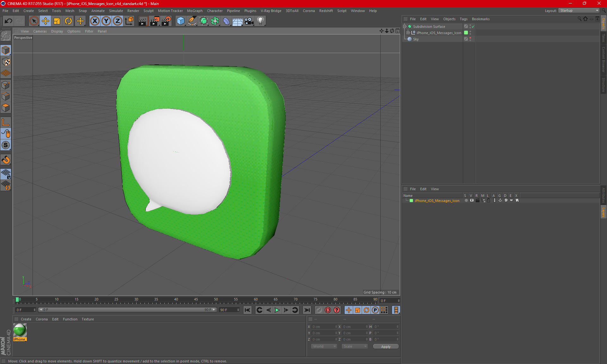607x364 pixels.
Task: Click the Texture tab in material panel
Action: coord(87,319)
